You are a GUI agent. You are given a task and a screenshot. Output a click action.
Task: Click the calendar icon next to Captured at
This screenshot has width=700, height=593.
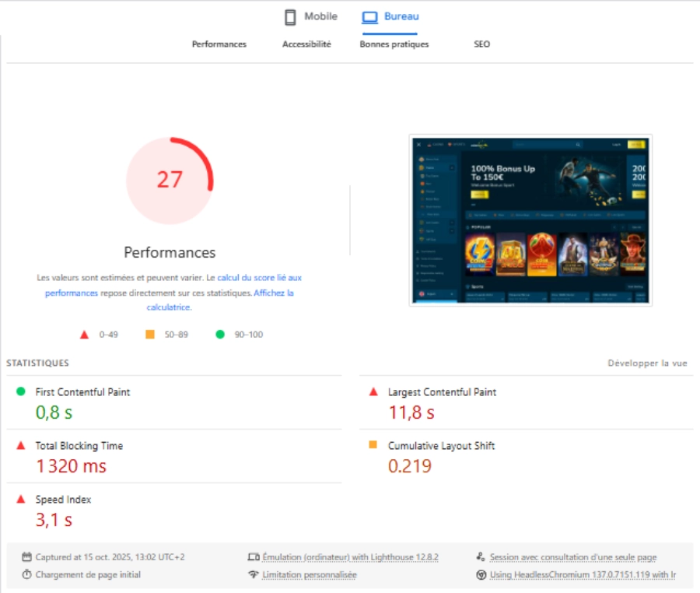point(26,557)
